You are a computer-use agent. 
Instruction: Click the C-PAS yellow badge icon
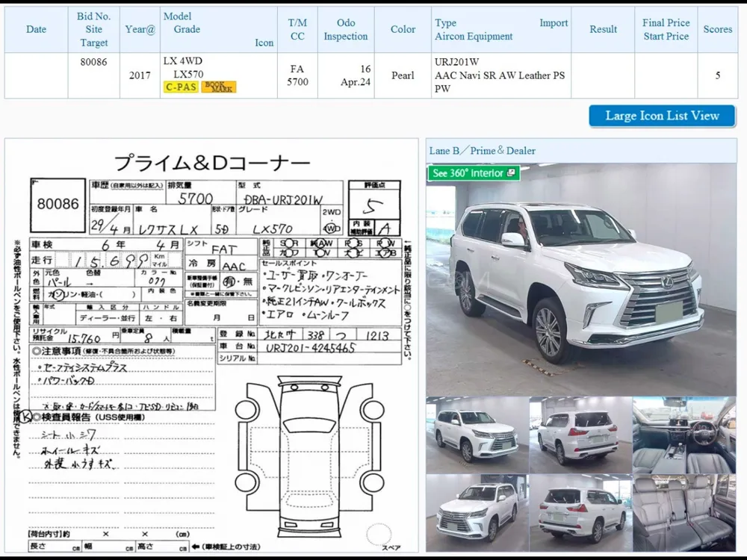point(181,87)
